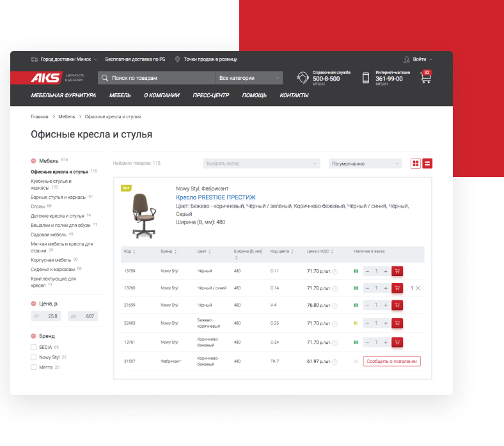Viewport: 504px width, 446px height.
Task: Open КОНТАКТЫ menu
Action: tap(294, 95)
